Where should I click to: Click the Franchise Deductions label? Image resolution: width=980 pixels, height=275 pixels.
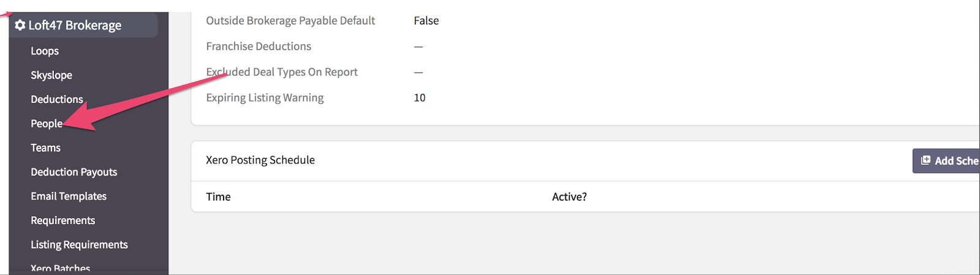pyautogui.click(x=258, y=46)
